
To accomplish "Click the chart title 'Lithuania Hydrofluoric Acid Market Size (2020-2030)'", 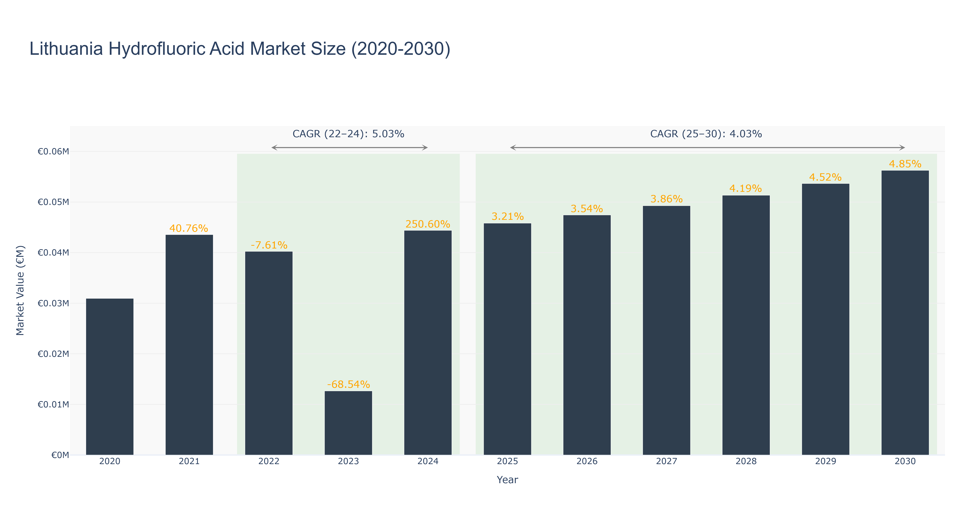I will click(x=240, y=49).
